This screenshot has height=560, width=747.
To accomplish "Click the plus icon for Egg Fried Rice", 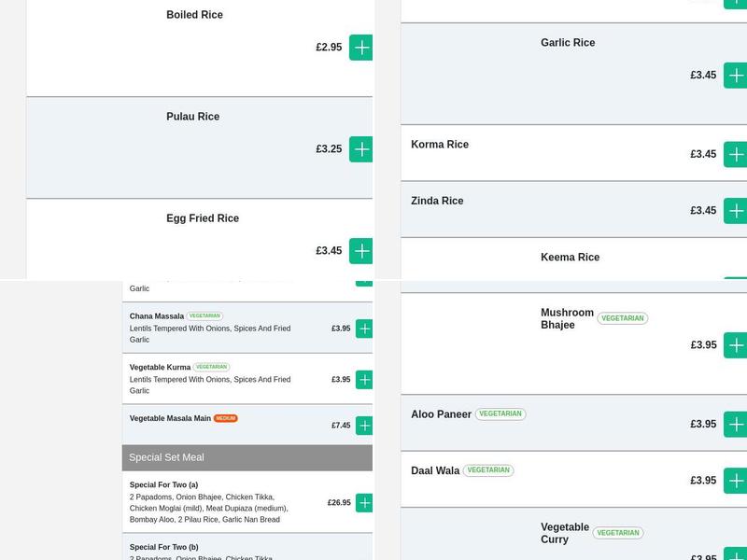I will [361, 251].
